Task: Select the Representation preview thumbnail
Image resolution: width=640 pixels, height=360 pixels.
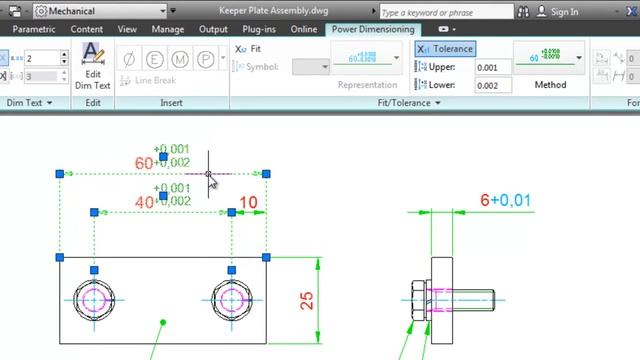Action: click(x=362, y=57)
